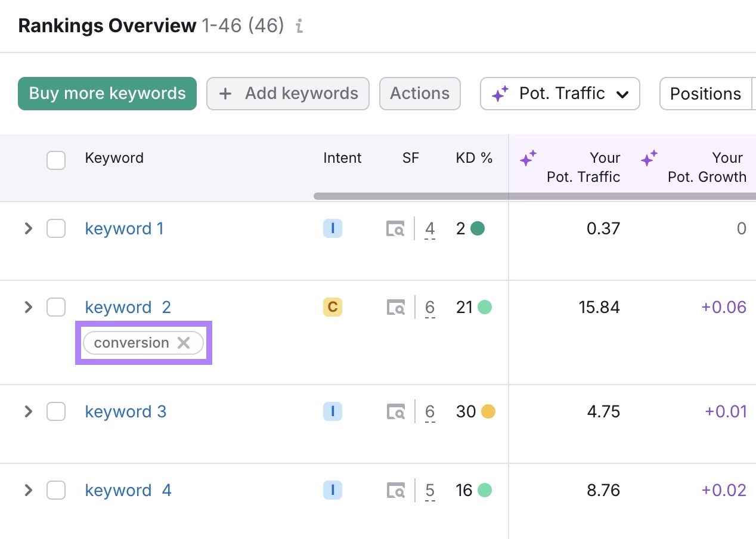Switch to the Positions view
756x539 pixels.
click(x=705, y=94)
